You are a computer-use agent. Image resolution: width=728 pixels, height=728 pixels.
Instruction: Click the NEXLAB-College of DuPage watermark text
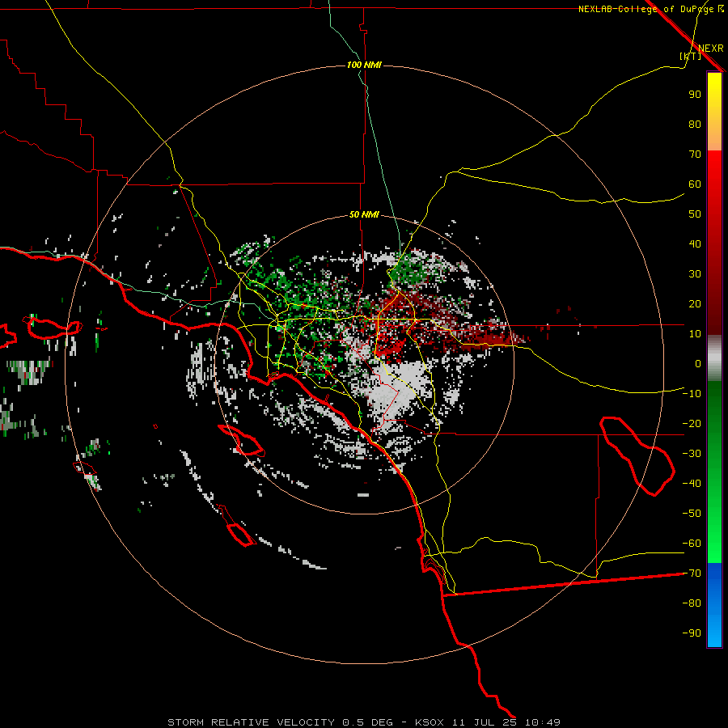[x=650, y=9]
